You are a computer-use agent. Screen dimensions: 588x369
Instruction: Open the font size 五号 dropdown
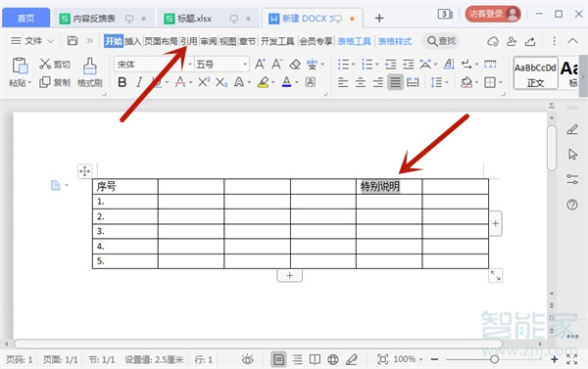[245, 65]
